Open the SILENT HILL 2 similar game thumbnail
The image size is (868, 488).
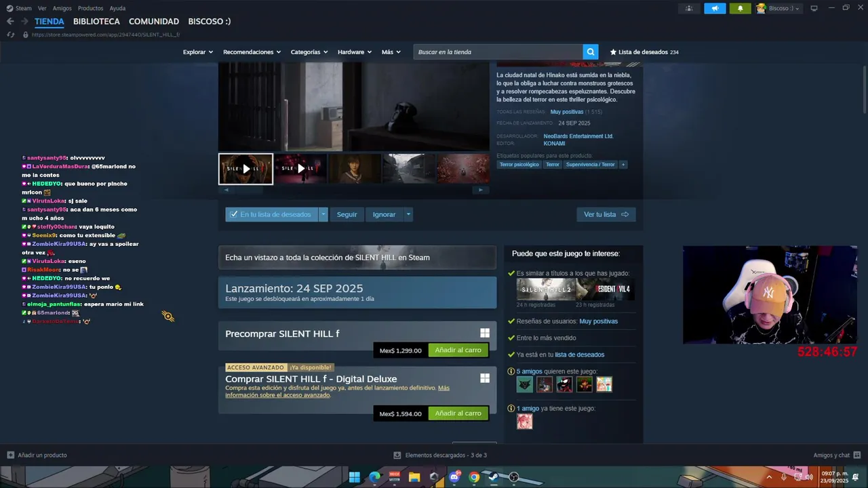[x=546, y=289]
